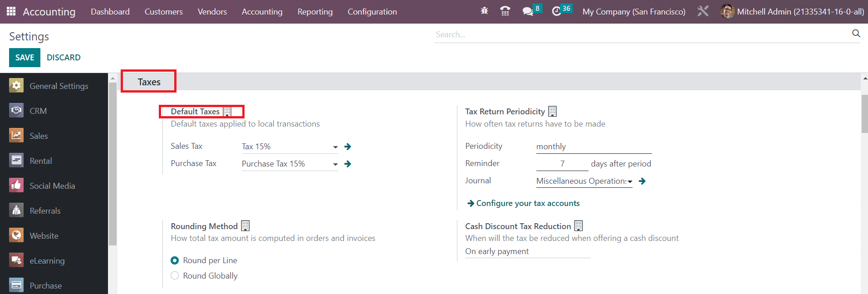
Task: Select the Round Globally option
Action: 175,276
